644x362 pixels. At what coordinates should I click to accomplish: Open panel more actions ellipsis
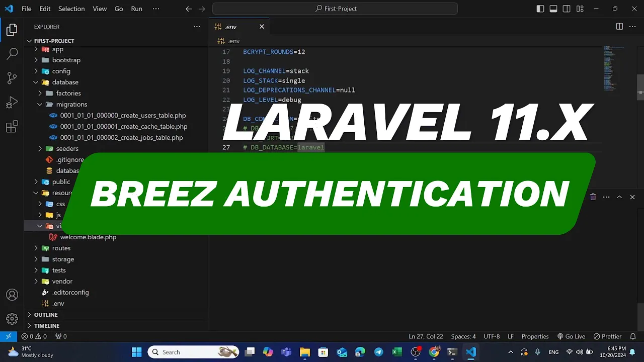[x=606, y=197]
